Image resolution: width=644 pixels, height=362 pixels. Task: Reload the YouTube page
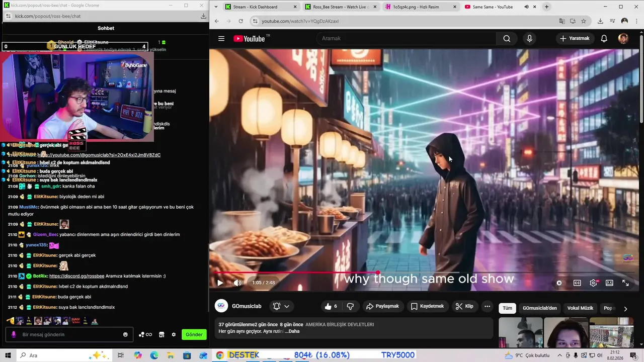click(x=241, y=21)
